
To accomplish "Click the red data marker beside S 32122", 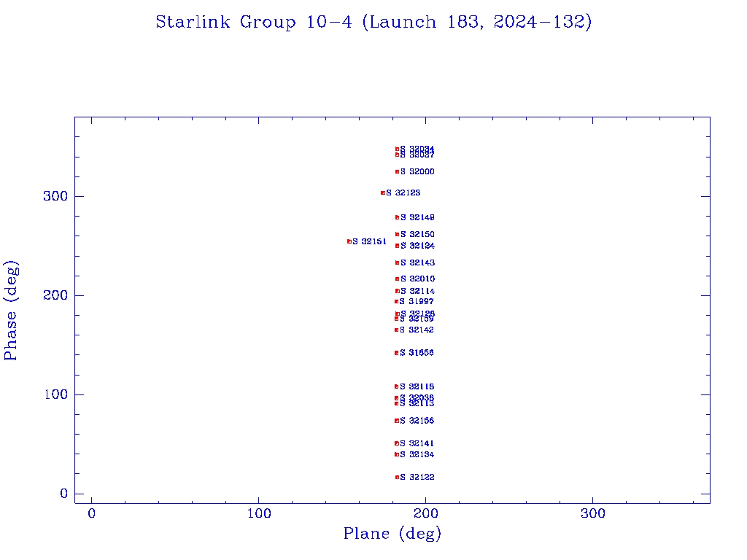I will pos(397,477).
